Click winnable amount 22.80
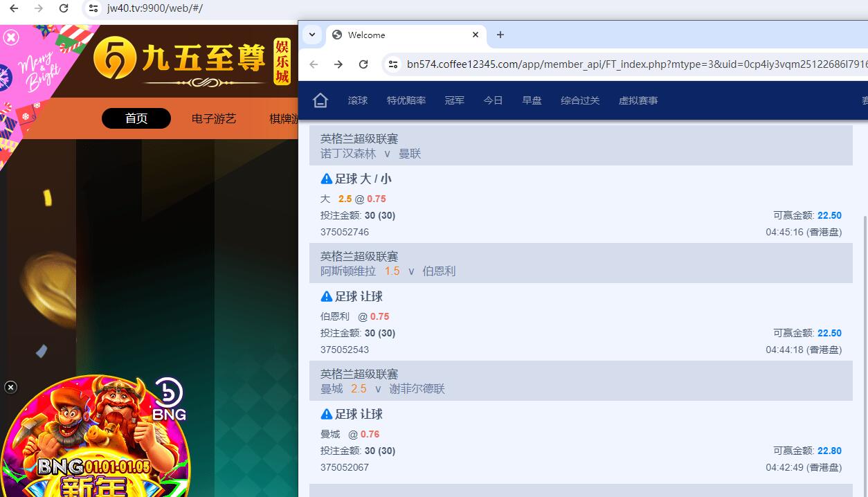Image resolution: width=868 pixels, height=497 pixels. pos(829,451)
